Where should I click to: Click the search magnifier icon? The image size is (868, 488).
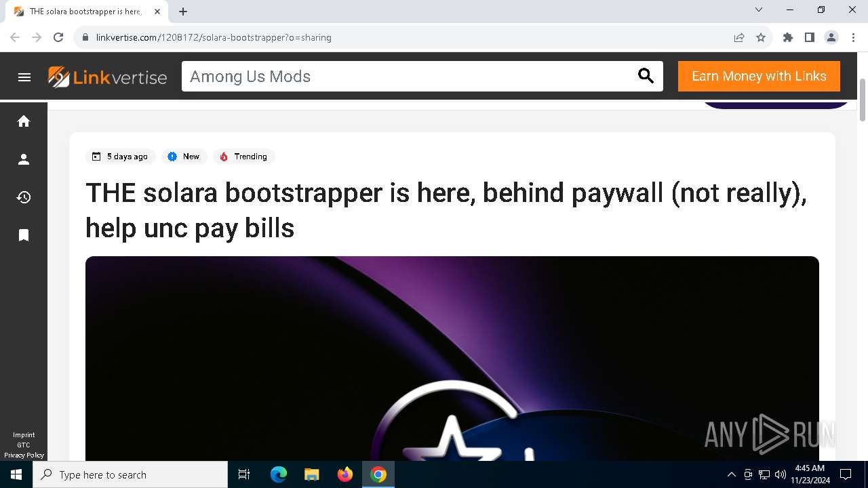tap(646, 77)
